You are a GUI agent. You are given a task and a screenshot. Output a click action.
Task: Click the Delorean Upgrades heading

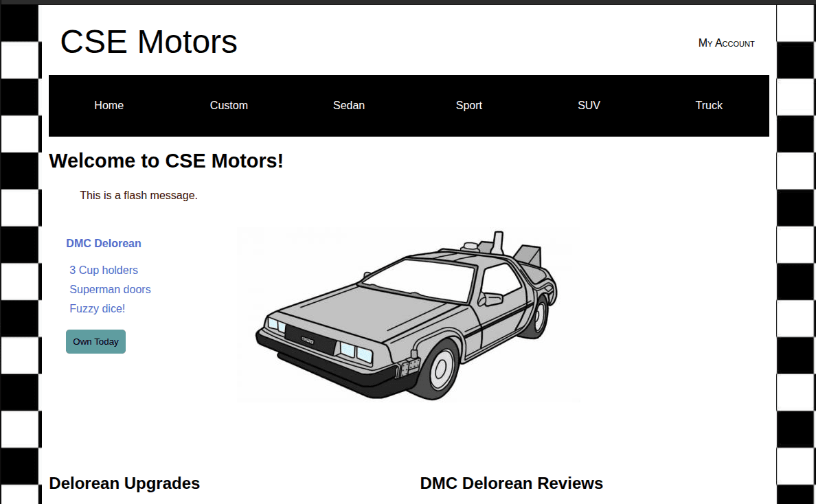[124, 483]
